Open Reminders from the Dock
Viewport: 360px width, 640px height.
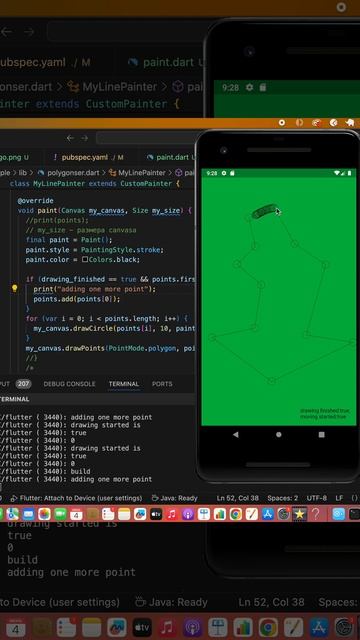point(108,514)
